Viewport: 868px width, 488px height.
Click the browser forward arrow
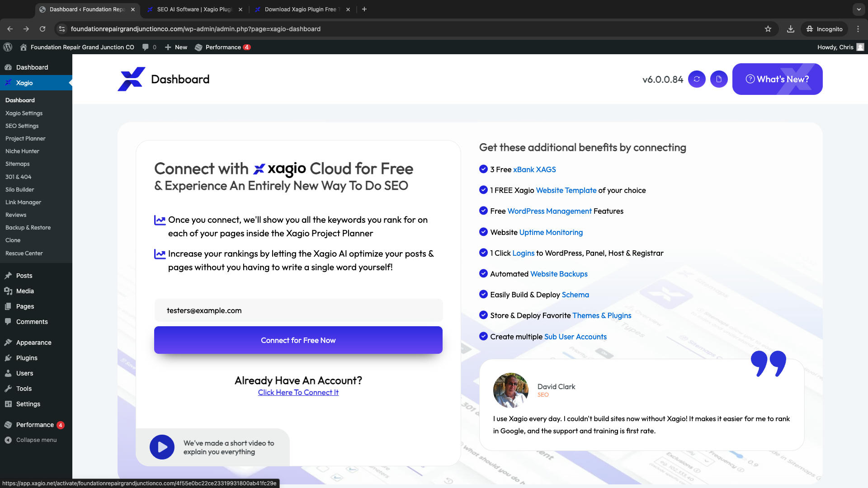(x=26, y=29)
